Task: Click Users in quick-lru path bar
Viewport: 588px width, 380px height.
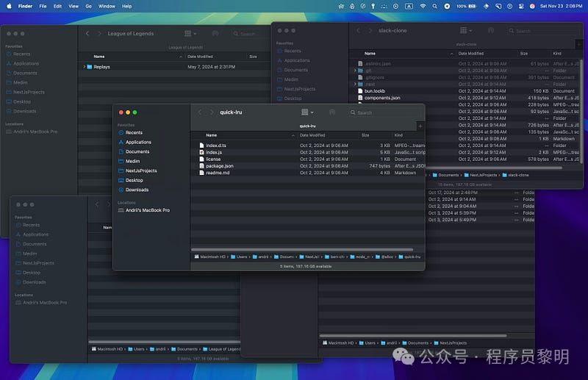Action: 242,257
